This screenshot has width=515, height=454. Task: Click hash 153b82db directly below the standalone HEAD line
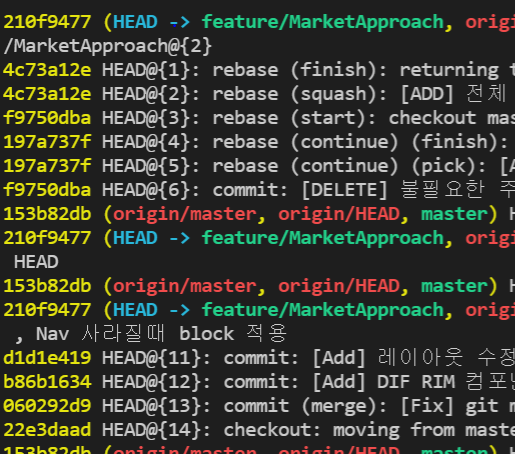[x=47, y=286]
